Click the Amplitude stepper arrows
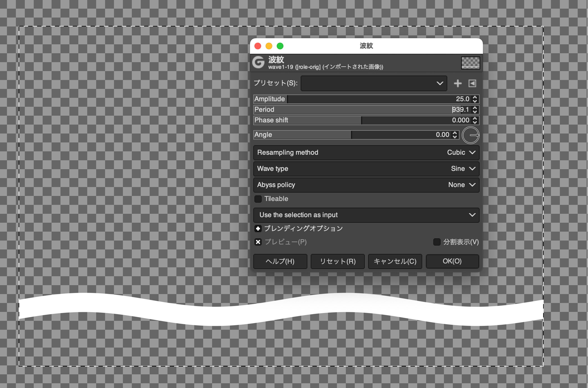This screenshot has height=388, width=588. tap(475, 99)
